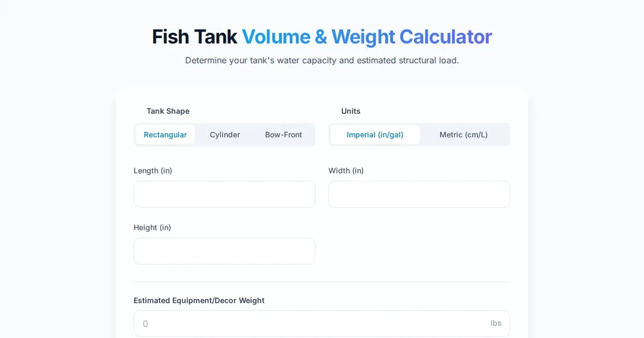Switch units to Metric (cm/L)
Screen dimensions: 644x338
coord(464,135)
